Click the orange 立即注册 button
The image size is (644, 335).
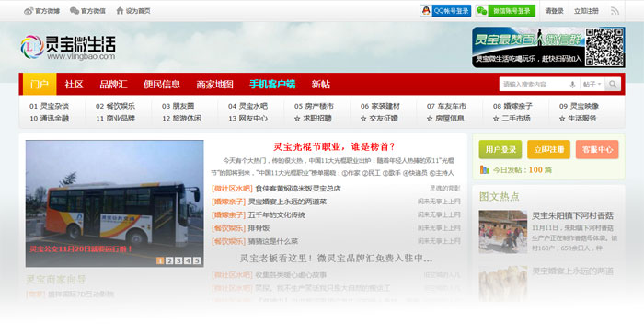click(548, 150)
